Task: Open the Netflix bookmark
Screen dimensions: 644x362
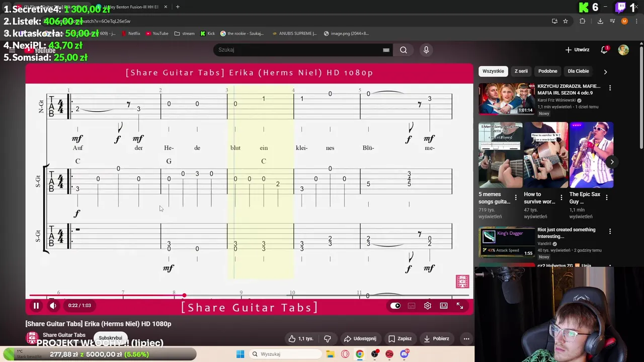Action: point(130,34)
